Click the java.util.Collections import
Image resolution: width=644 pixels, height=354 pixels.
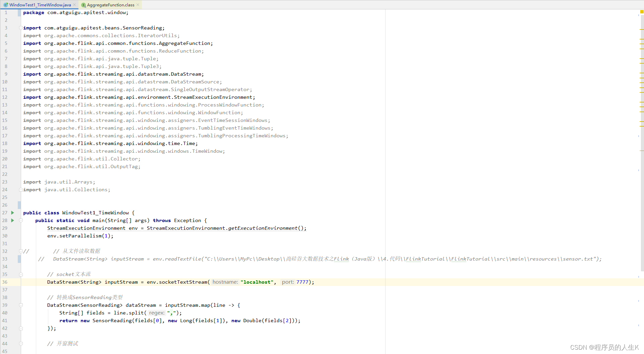[67, 190]
